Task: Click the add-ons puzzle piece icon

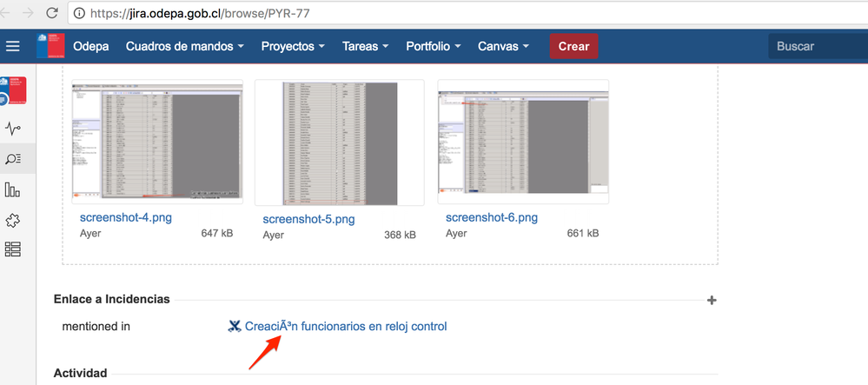Action: [13, 220]
